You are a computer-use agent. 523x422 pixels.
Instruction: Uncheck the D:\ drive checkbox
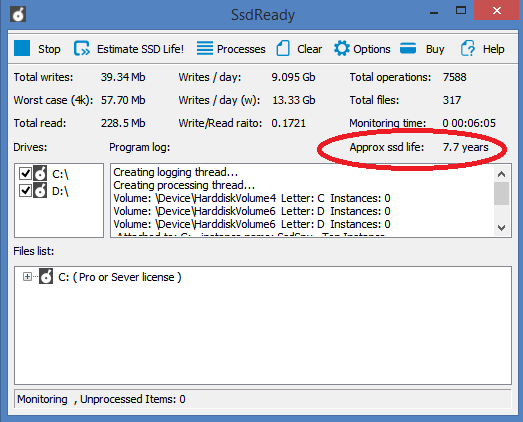pos(25,191)
